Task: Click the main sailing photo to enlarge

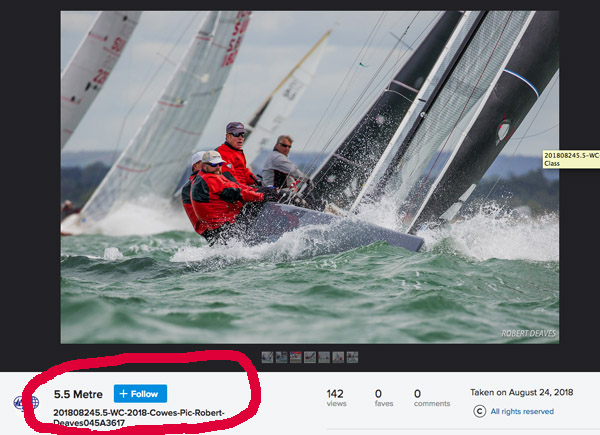Action: point(310,177)
